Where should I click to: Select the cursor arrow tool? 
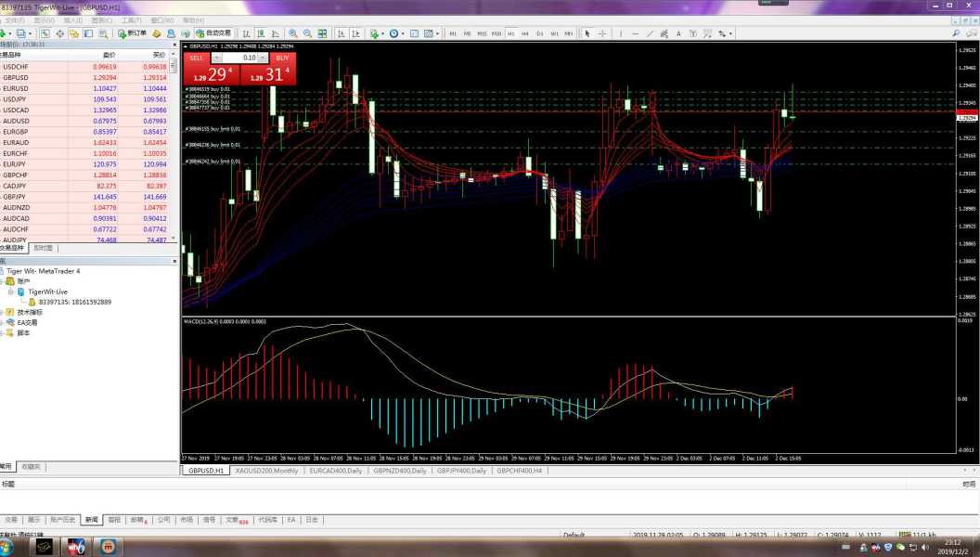click(x=587, y=33)
